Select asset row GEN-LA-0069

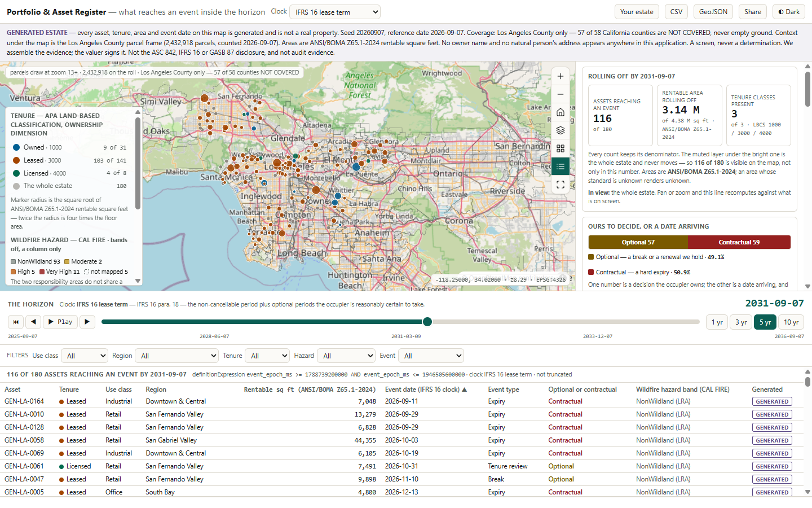[401, 453]
